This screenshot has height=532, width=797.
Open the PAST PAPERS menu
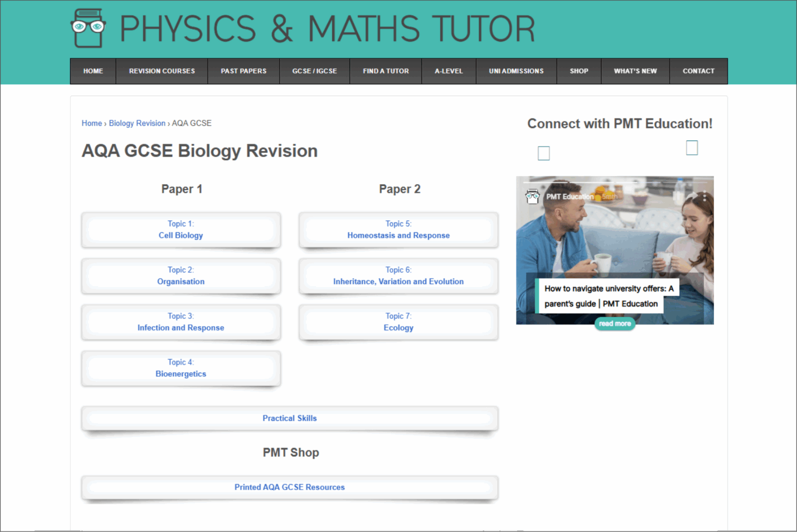[243, 71]
